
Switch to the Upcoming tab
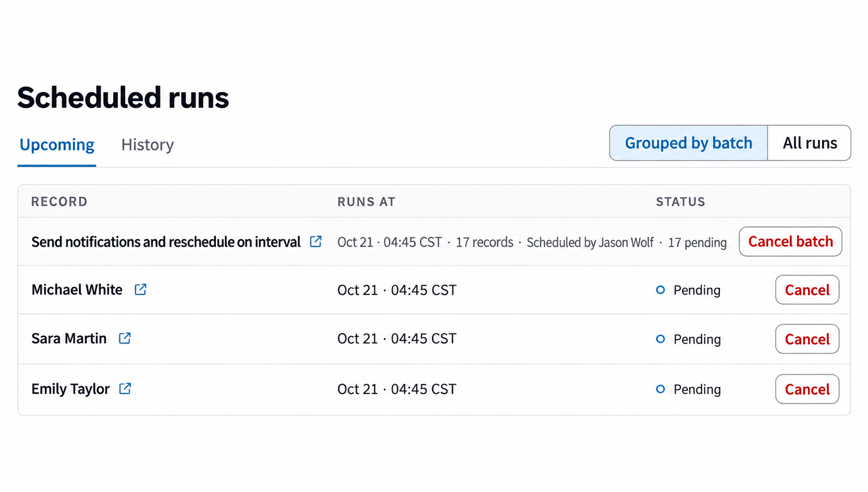(x=57, y=144)
